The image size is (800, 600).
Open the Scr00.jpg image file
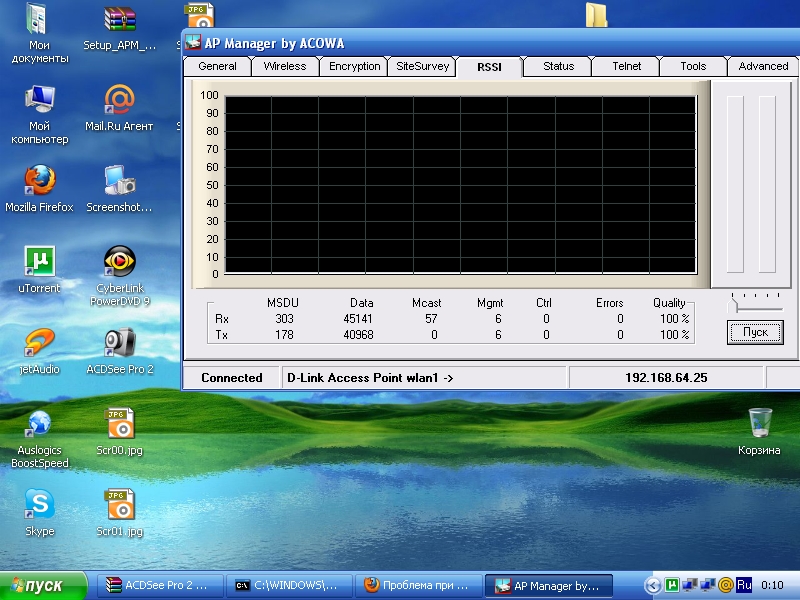(x=120, y=425)
